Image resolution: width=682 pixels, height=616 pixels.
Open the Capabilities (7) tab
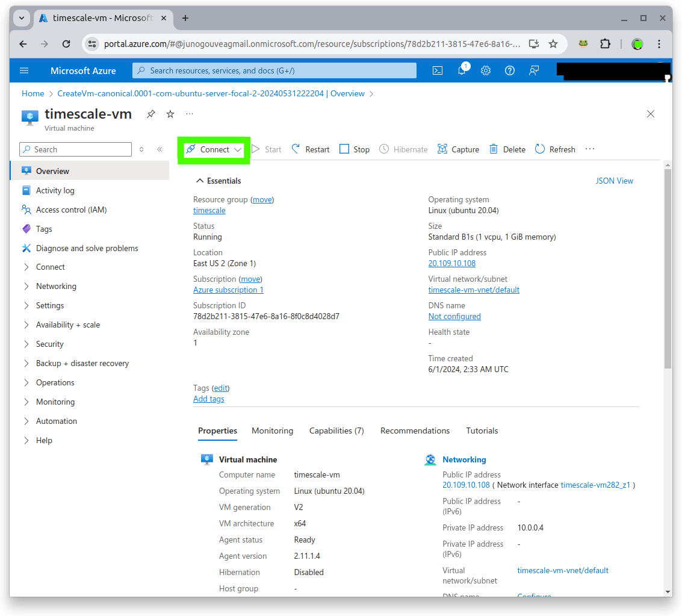[x=336, y=431]
